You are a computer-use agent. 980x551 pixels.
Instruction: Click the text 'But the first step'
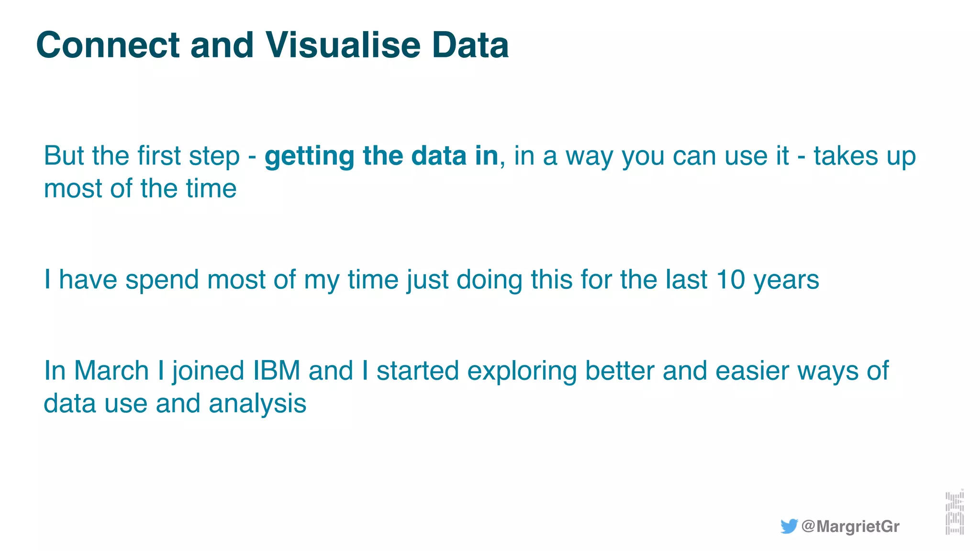tap(141, 156)
